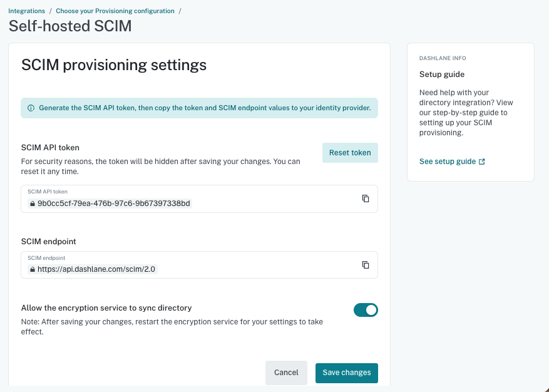Image resolution: width=549 pixels, height=392 pixels.
Task: Copy the SCIM API token value
Action: point(366,199)
